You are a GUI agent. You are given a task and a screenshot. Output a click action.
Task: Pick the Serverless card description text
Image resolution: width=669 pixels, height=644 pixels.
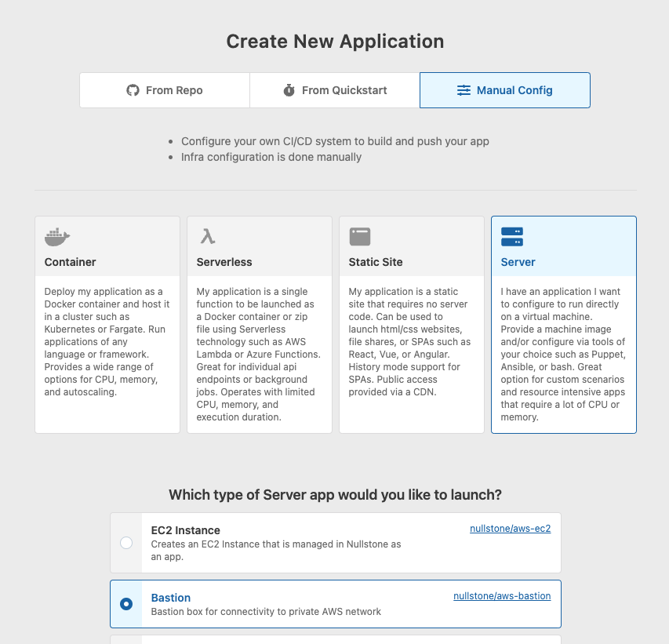coord(259,354)
